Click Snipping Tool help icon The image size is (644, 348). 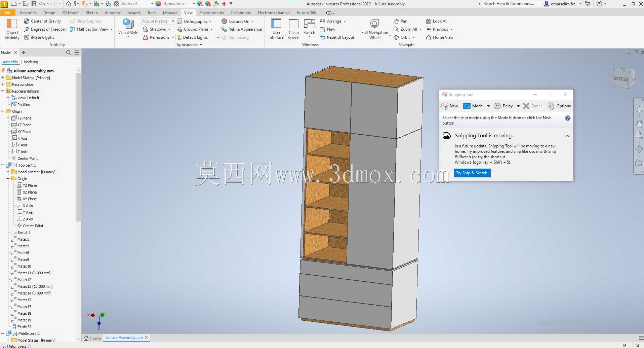tap(568, 118)
